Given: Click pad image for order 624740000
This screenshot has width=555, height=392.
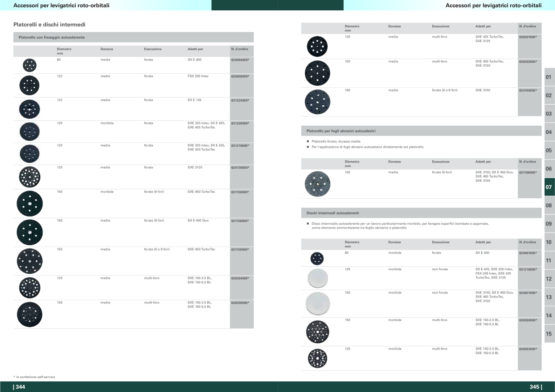Looking at the screenshot, I should point(317,102).
